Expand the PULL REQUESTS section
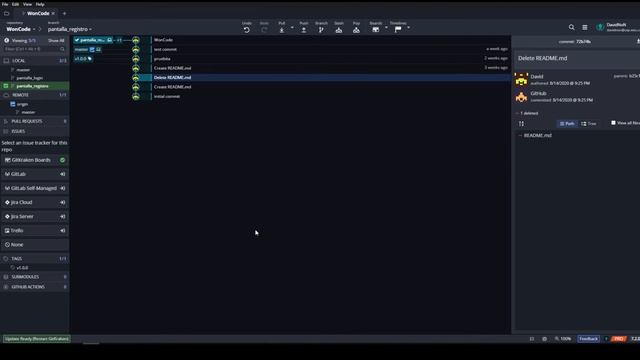Screen dimensions: 640x360 coord(35,121)
